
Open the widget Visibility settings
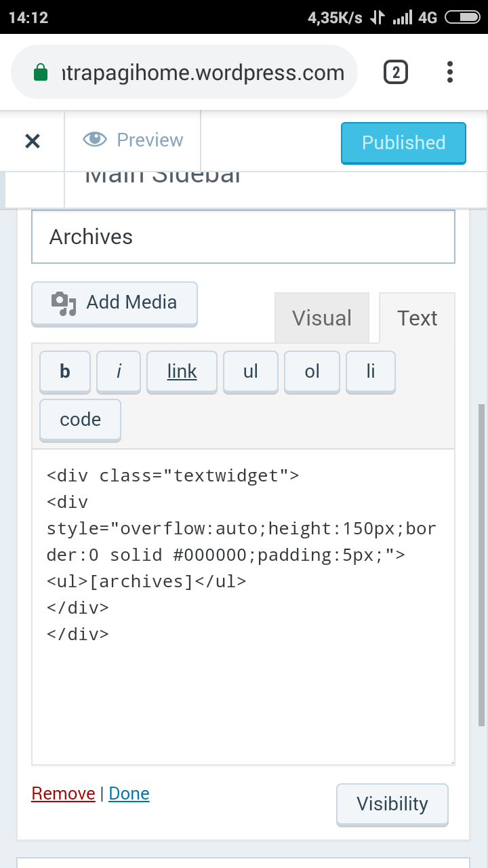pos(392,804)
